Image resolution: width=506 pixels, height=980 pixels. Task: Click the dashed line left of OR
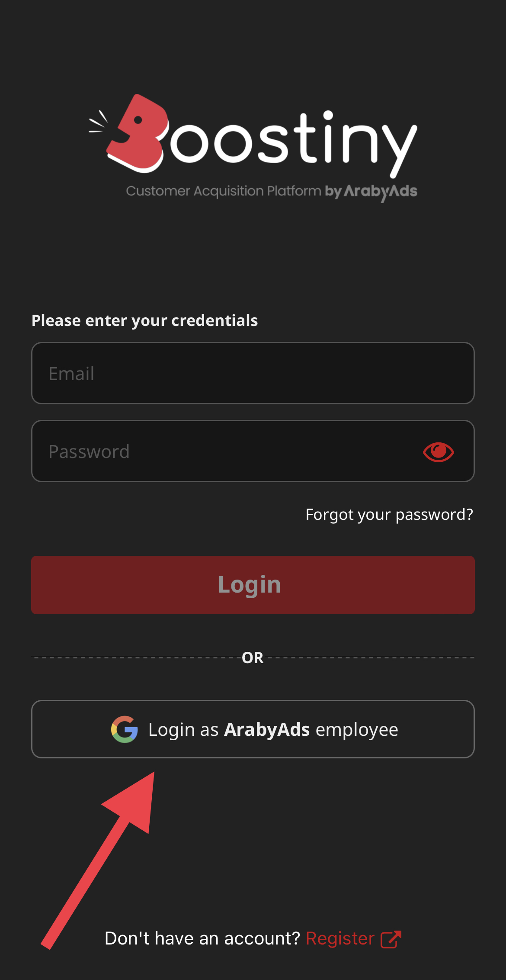[x=134, y=658]
